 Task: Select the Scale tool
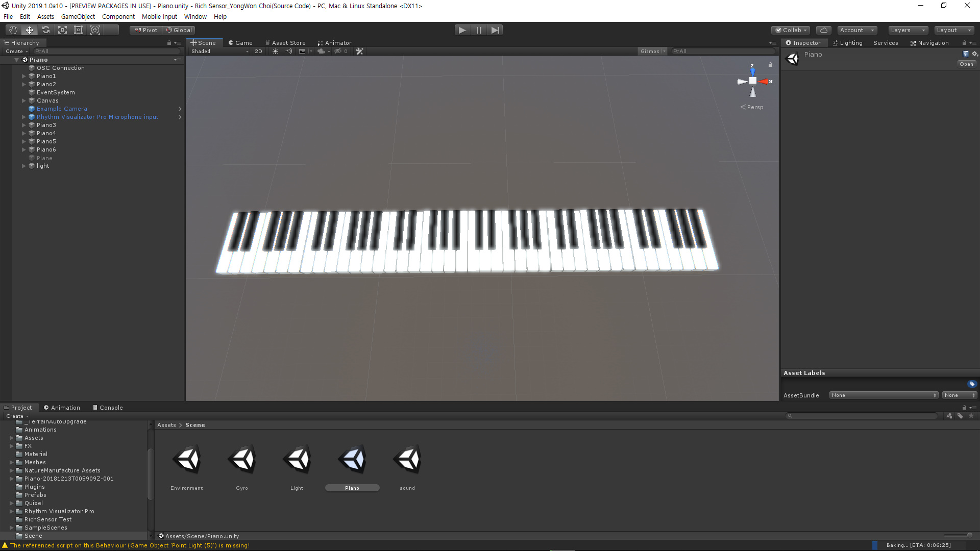62,30
